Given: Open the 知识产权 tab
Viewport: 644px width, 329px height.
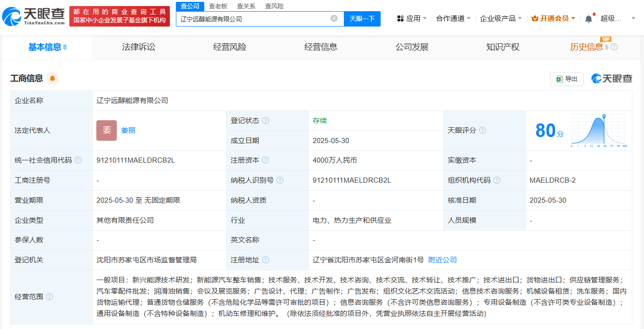Looking at the screenshot, I should [x=503, y=47].
